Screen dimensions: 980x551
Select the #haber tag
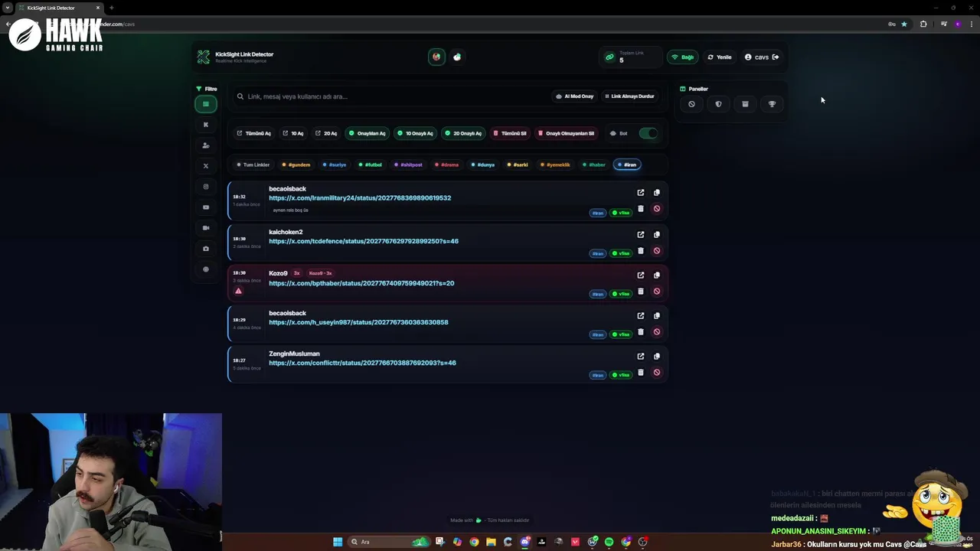pos(594,165)
